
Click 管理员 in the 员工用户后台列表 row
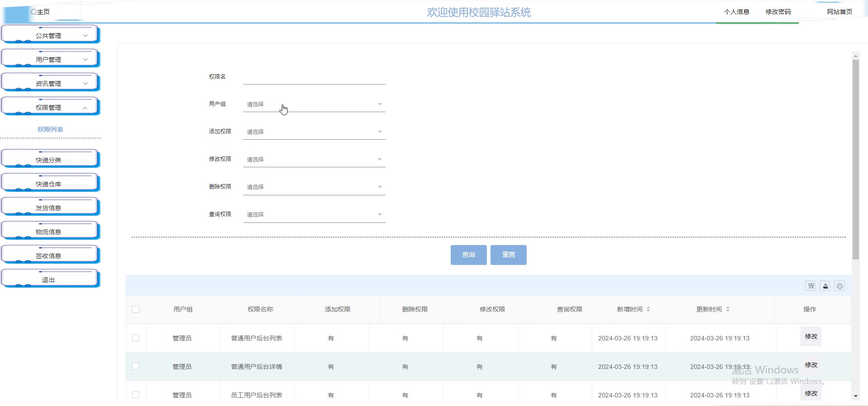point(182,395)
